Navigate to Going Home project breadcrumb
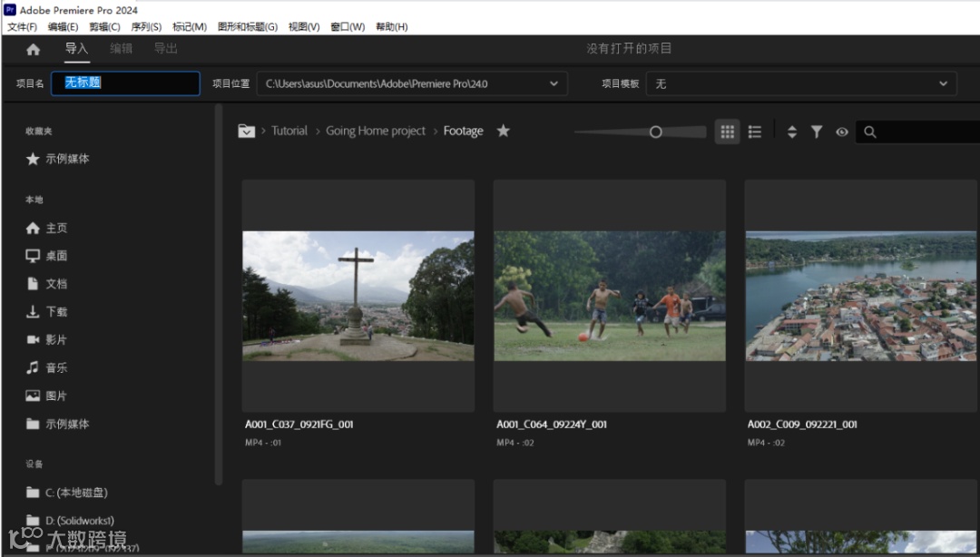The image size is (980, 557). tap(376, 131)
